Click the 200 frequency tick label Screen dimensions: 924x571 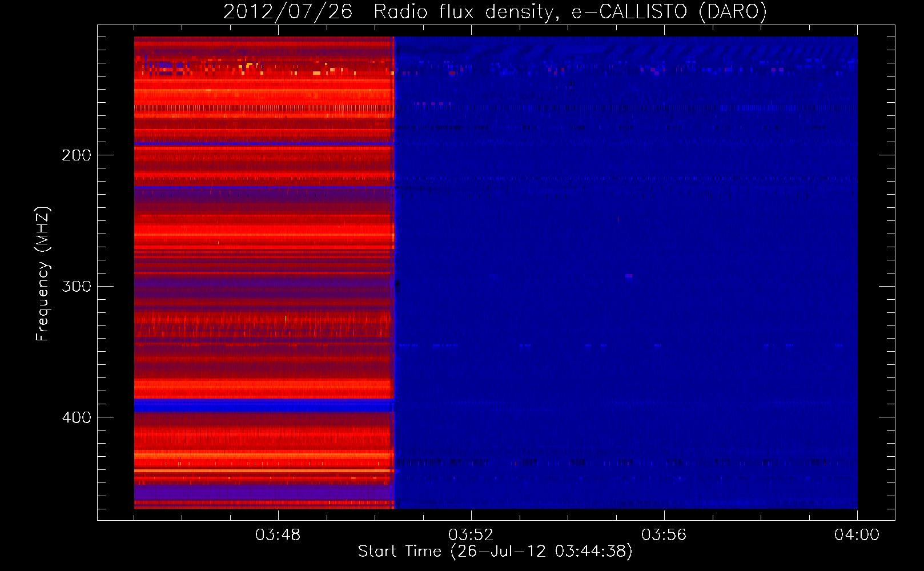click(77, 155)
